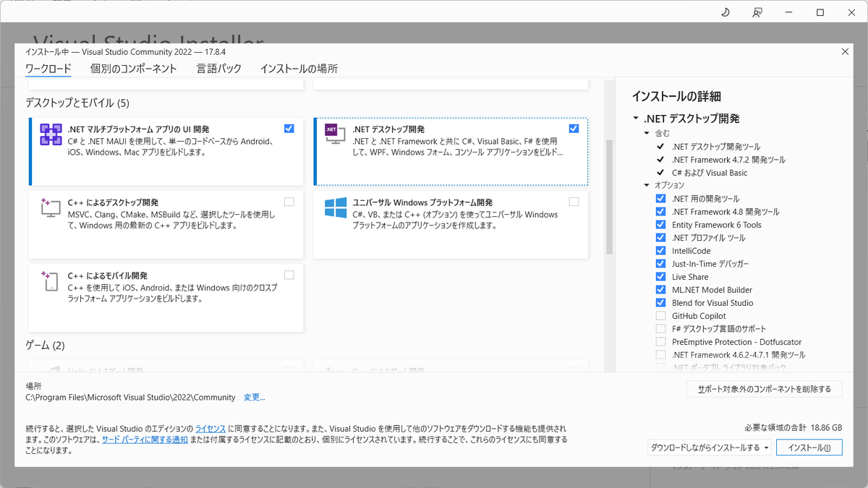Click the Universal Windows Platform logo icon

tap(336, 207)
